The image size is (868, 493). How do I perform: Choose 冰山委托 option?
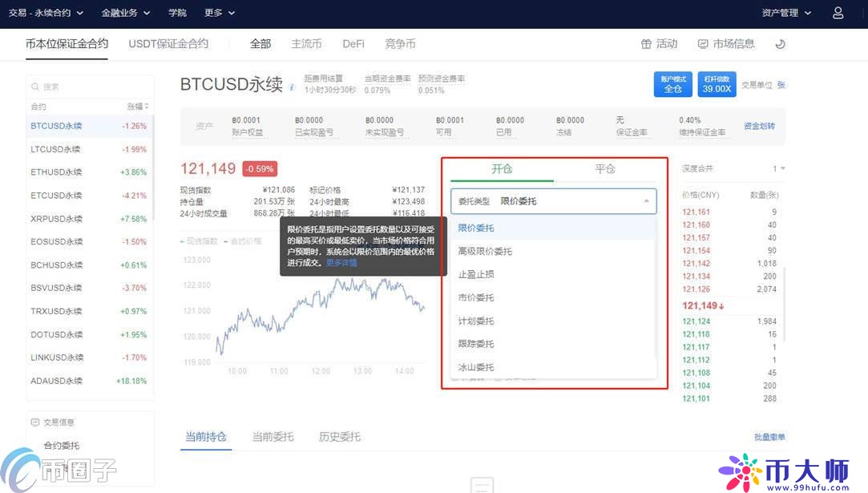click(x=554, y=367)
